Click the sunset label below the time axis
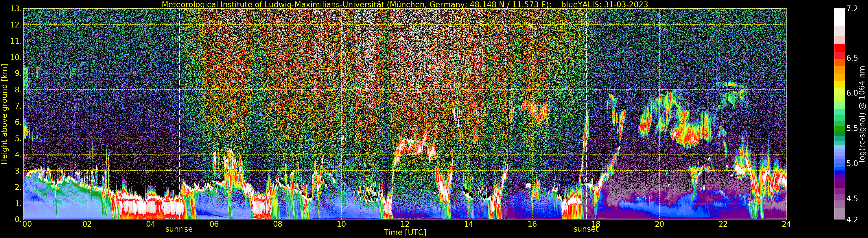Viewport: 868px width, 238px height. [586, 229]
